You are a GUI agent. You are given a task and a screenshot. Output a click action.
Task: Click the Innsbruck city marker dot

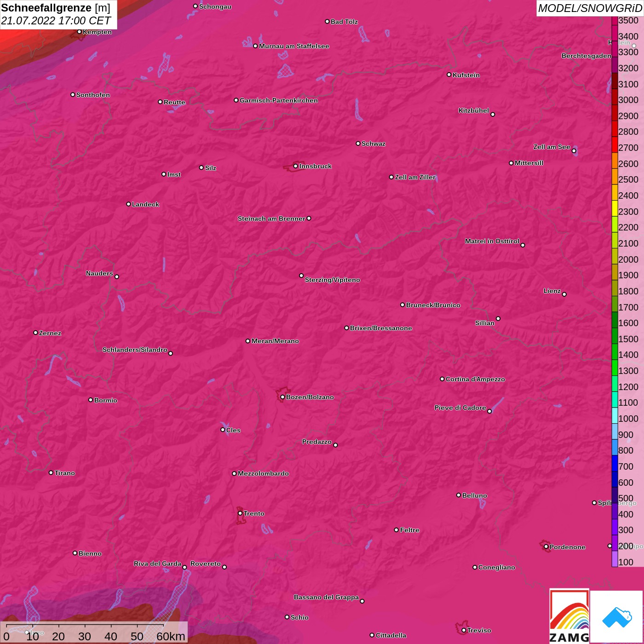point(295,166)
